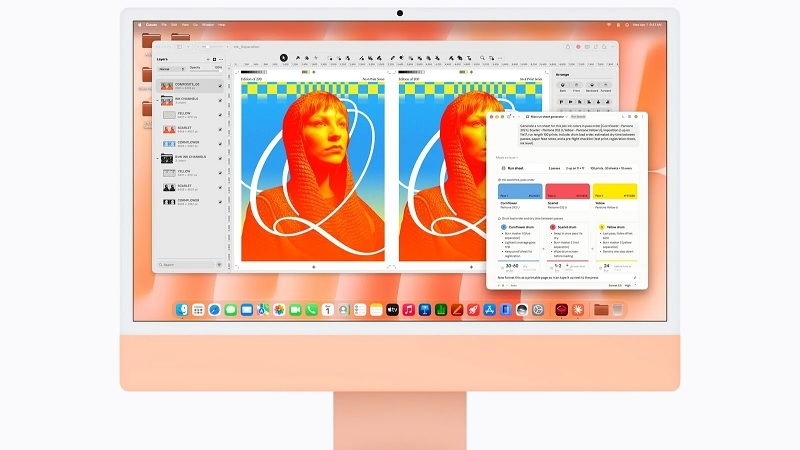Click the more options ellipsis in Layers header

coord(221,59)
